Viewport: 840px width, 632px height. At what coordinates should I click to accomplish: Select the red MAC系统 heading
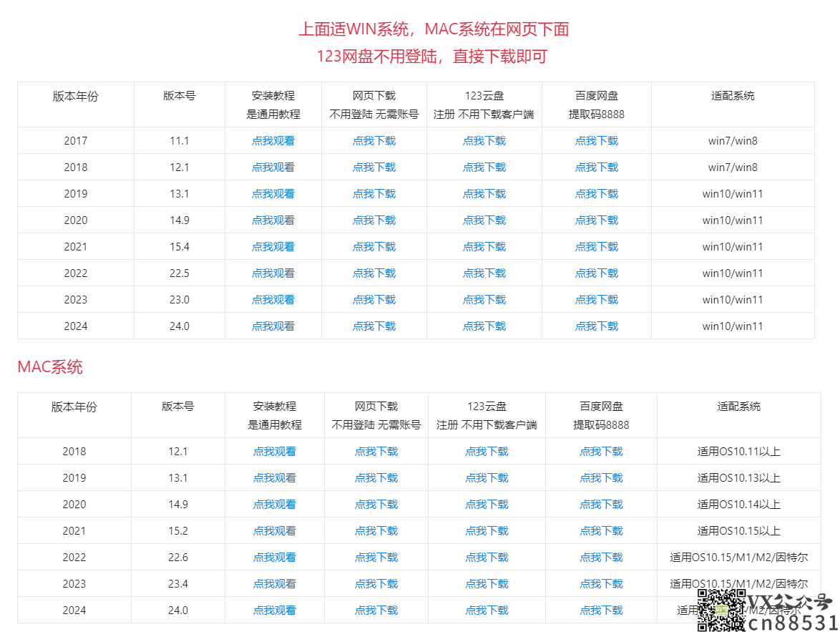[x=50, y=367]
